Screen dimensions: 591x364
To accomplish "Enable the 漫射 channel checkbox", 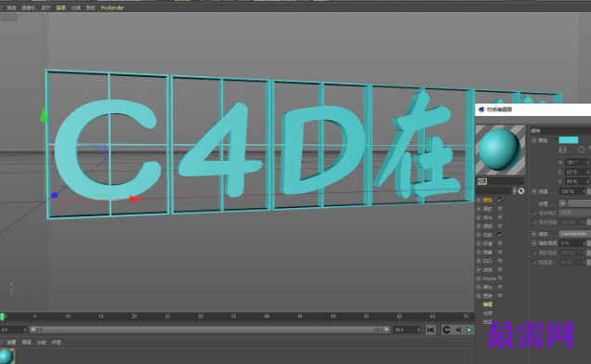I will click(x=500, y=208).
